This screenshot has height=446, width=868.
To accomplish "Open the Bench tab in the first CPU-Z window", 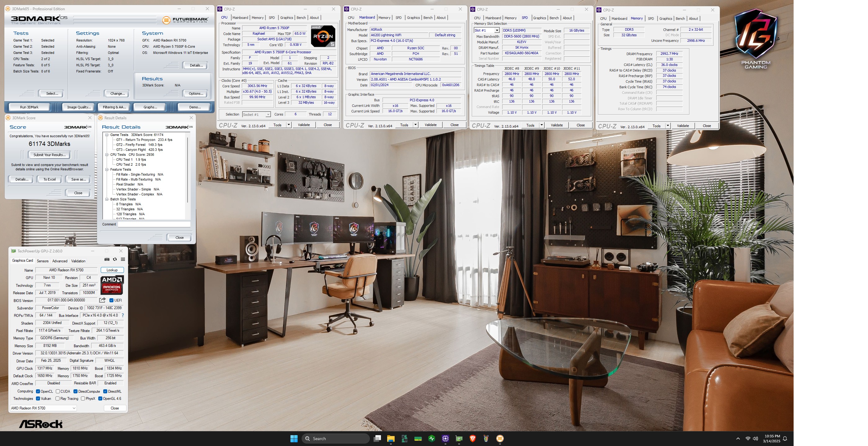I will pos(301,18).
